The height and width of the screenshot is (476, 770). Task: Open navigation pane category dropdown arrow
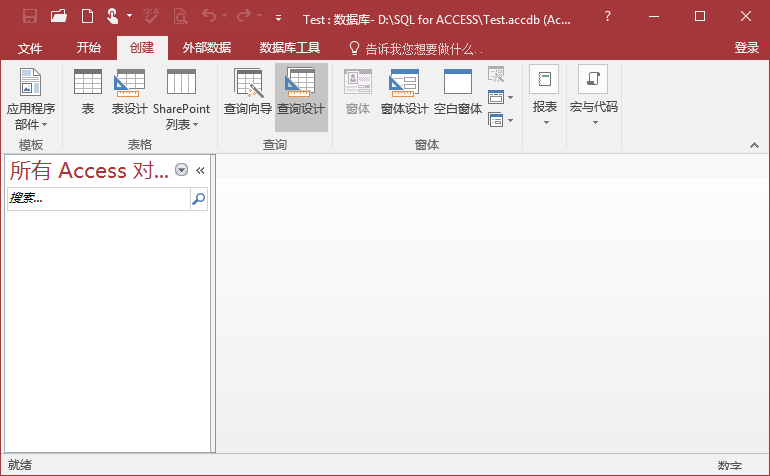[182, 170]
